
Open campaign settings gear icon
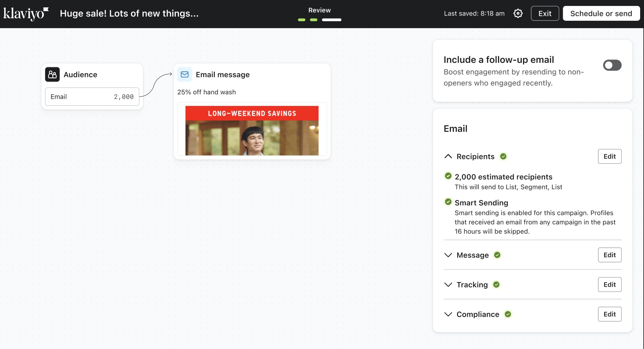pos(518,13)
